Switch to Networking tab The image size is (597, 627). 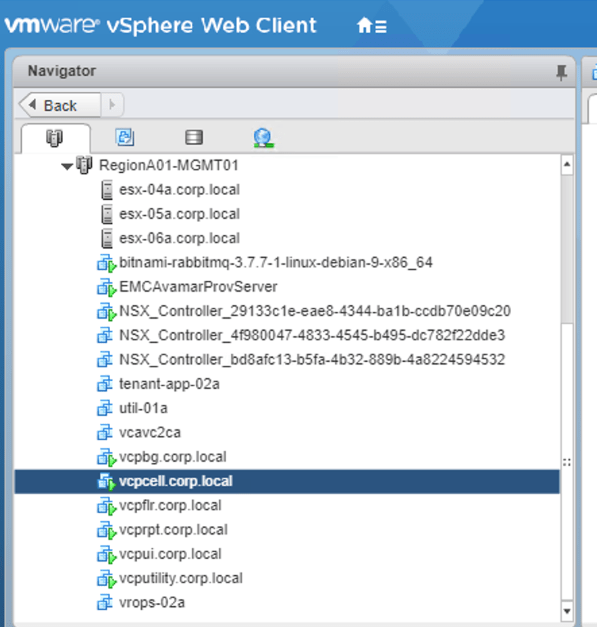pyautogui.click(x=263, y=138)
